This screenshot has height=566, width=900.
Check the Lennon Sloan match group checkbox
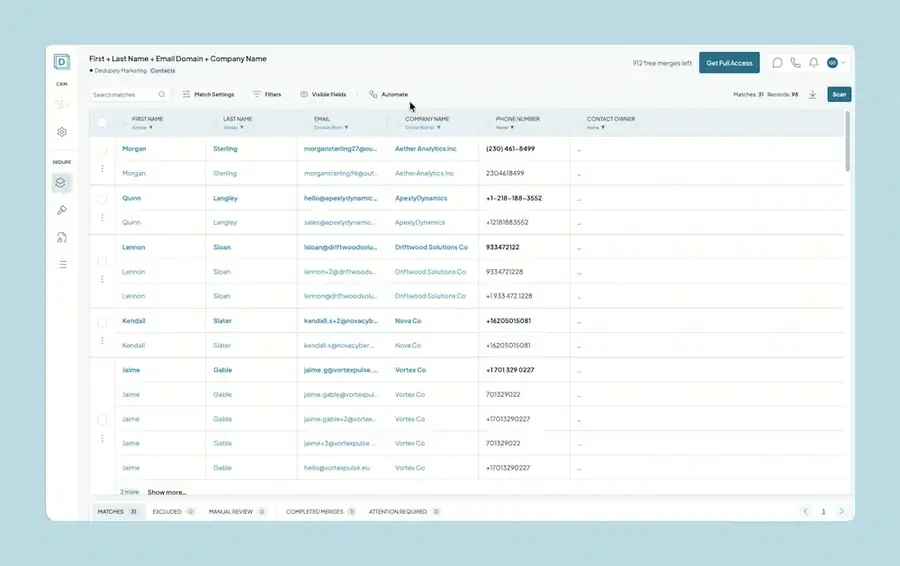102,261
